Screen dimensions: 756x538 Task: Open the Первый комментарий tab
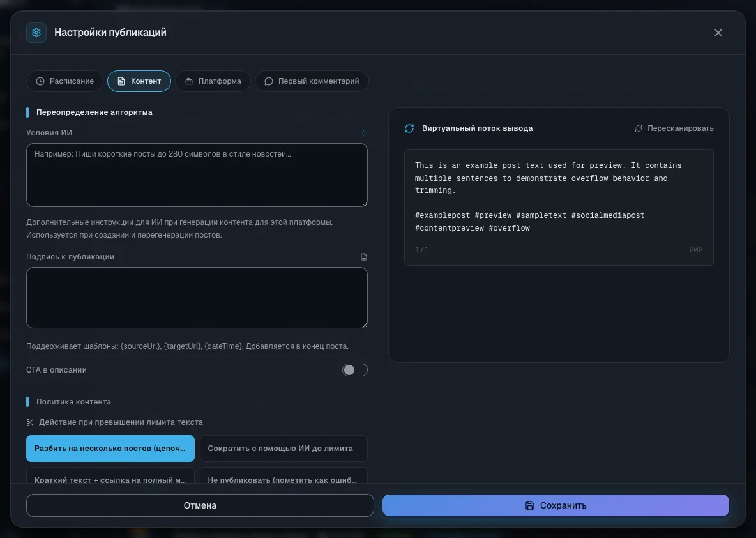[x=312, y=81]
